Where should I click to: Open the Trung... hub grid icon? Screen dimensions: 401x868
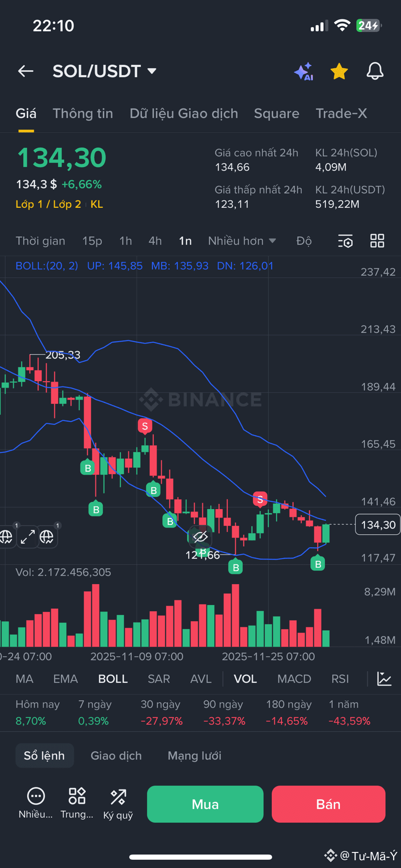[x=77, y=804]
